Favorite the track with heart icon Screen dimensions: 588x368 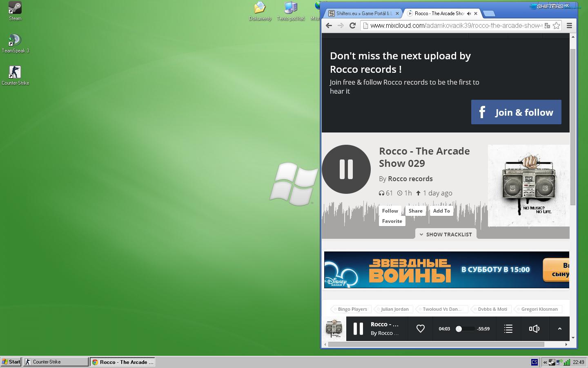point(420,329)
